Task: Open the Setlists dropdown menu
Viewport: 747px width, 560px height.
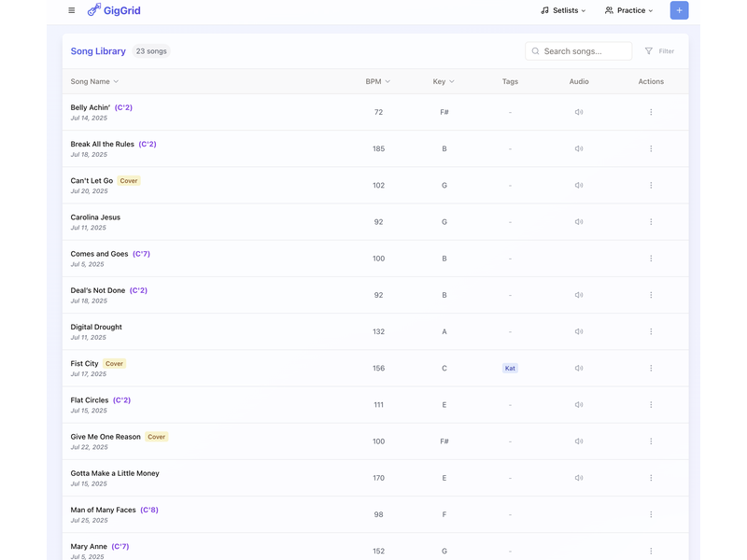Action: coord(563,10)
